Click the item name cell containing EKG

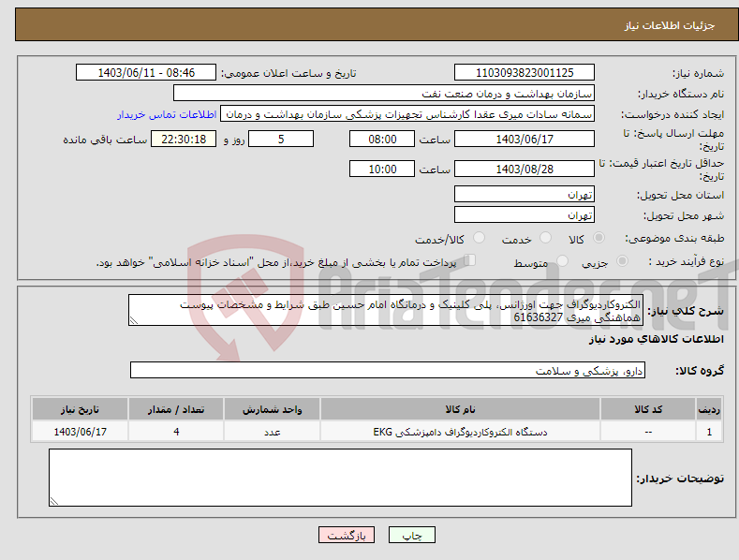click(x=460, y=432)
